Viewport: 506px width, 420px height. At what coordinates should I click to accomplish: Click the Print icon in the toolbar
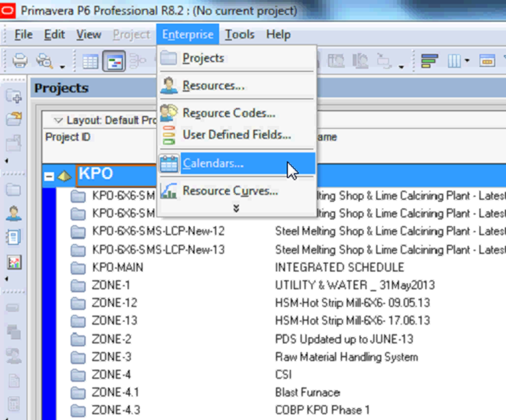[x=20, y=60]
